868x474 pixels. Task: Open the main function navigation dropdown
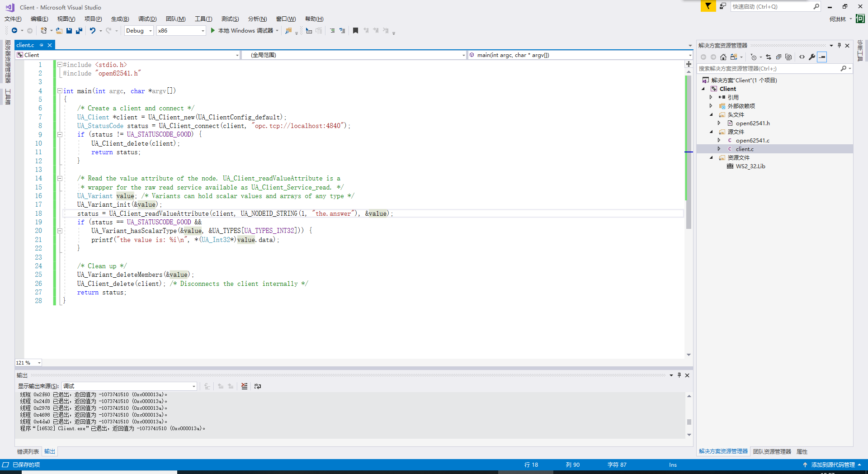tap(580, 55)
